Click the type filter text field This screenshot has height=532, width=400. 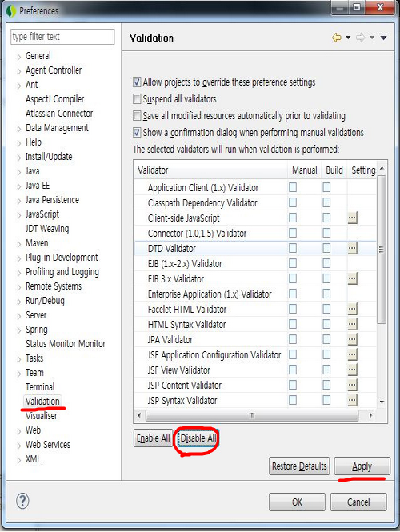[62, 36]
